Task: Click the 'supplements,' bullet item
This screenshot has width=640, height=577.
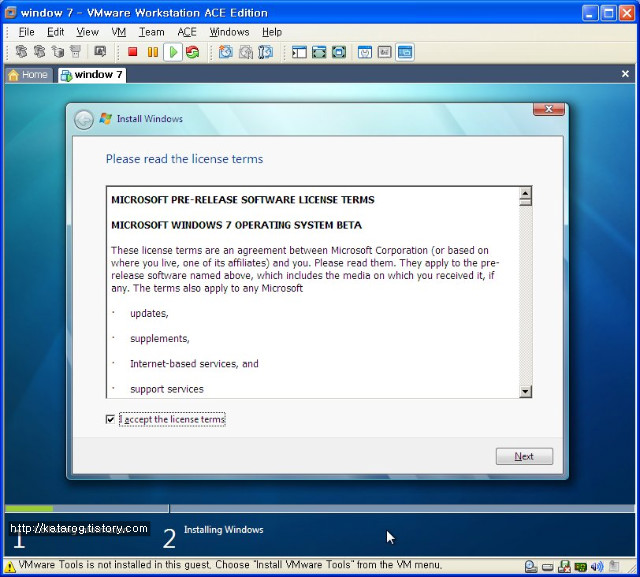Action: pyautogui.click(x=160, y=338)
